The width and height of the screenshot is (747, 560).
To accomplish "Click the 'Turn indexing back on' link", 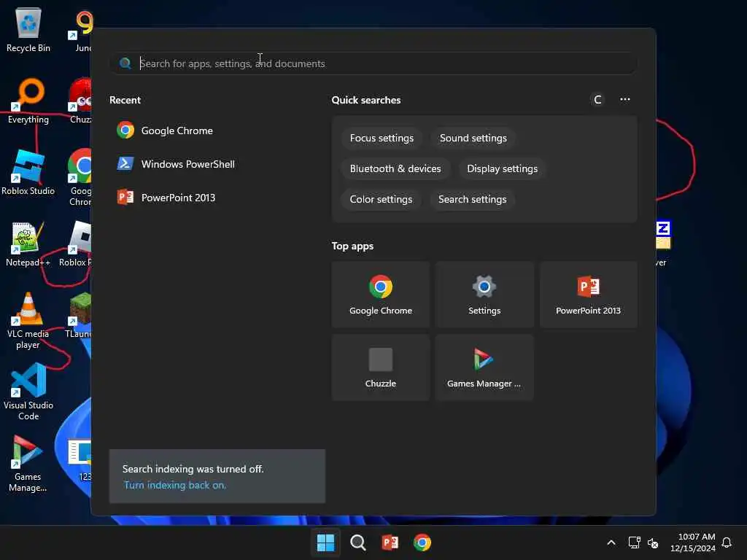I will tap(175, 485).
